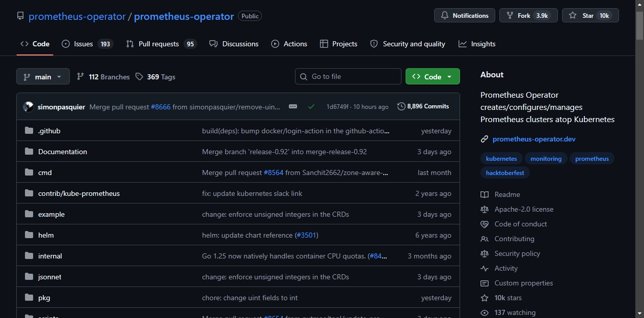Open the Code tab
Image resolution: width=644 pixels, height=318 pixels.
[35, 44]
